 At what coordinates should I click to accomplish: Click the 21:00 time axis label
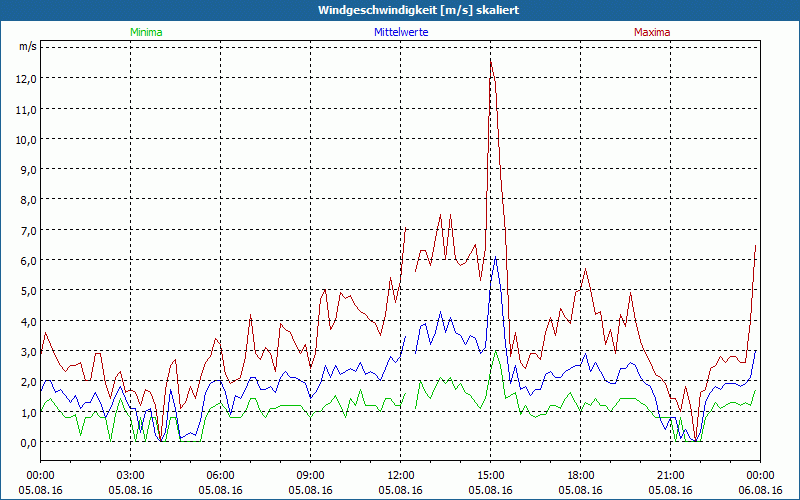click(670, 476)
